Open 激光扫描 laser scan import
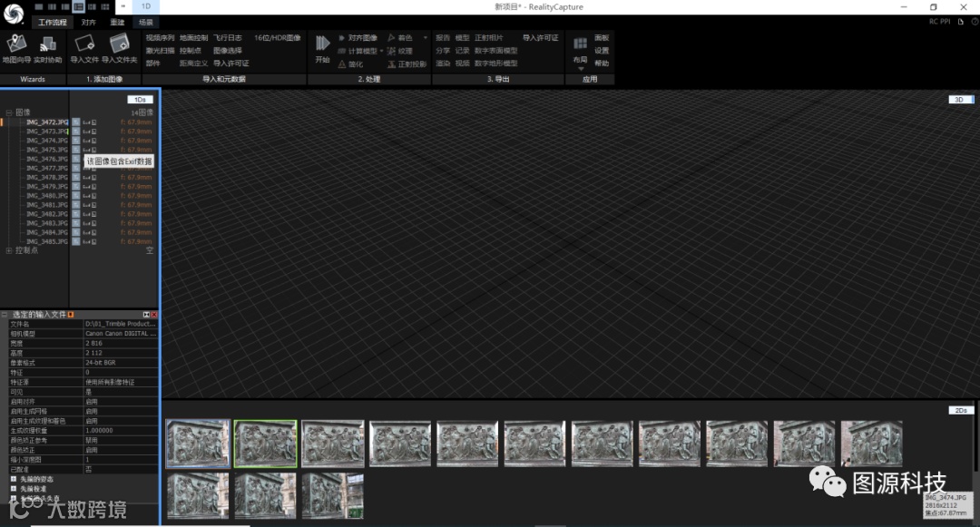980x527 pixels. (x=160, y=51)
